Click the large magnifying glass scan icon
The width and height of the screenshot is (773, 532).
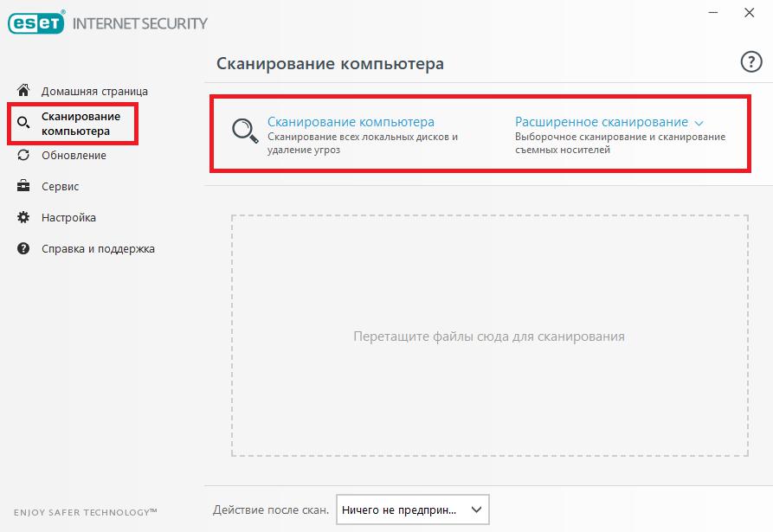(x=245, y=131)
